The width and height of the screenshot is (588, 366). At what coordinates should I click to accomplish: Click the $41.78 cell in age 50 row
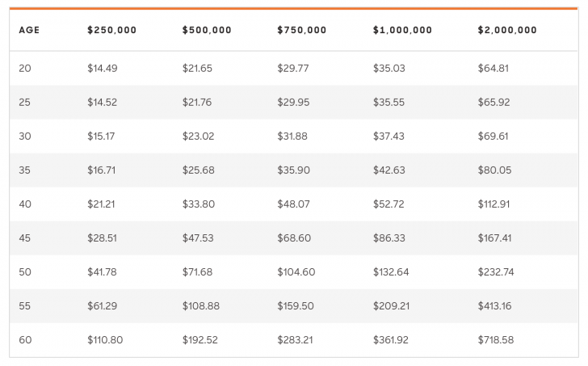(x=102, y=272)
